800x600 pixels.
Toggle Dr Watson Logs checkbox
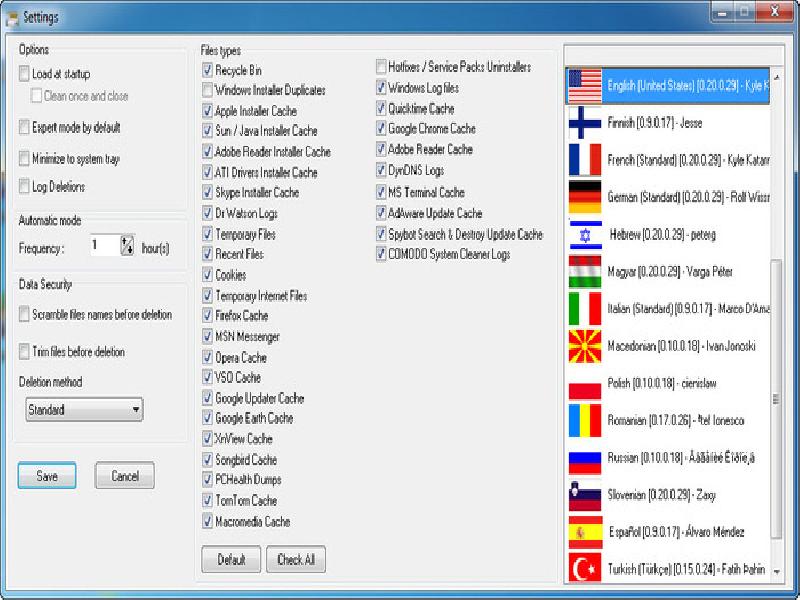tap(207, 213)
